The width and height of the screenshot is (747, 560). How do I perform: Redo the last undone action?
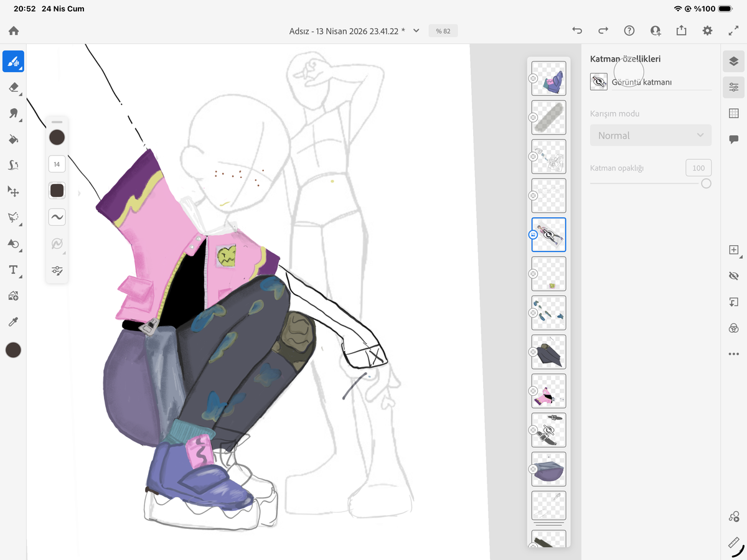point(603,30)
